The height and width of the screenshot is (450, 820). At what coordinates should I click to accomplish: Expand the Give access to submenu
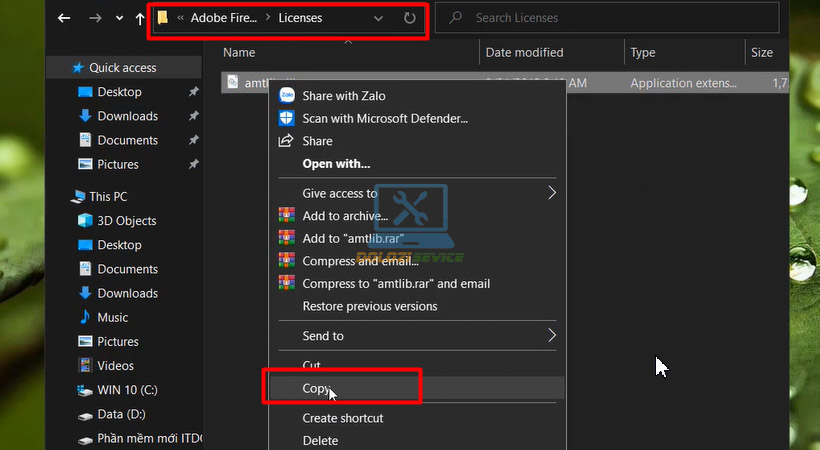(x=552, y=193)
